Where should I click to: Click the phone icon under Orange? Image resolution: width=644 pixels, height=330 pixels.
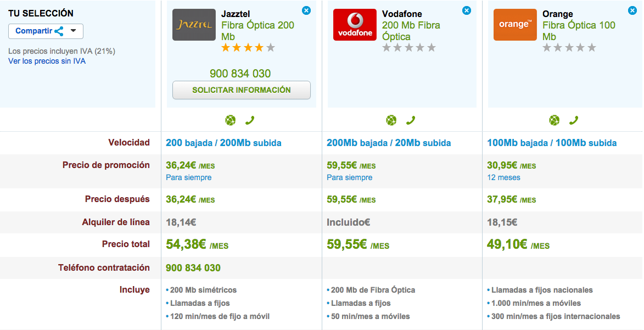pos(574,120)
